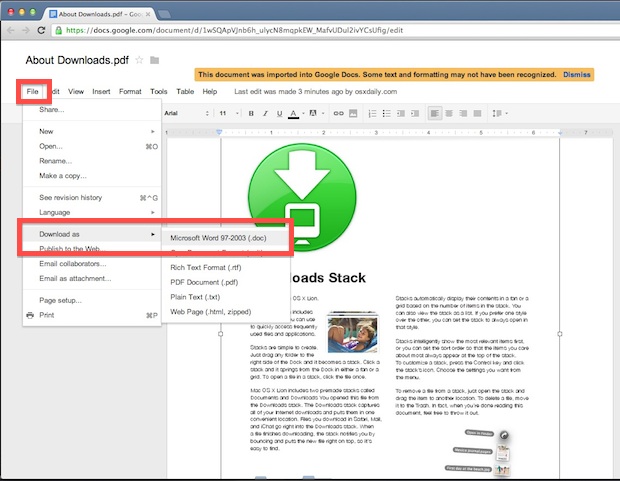This screenshot has width=620, height=481.
Task: Open Page setup...
Action: 92,300
